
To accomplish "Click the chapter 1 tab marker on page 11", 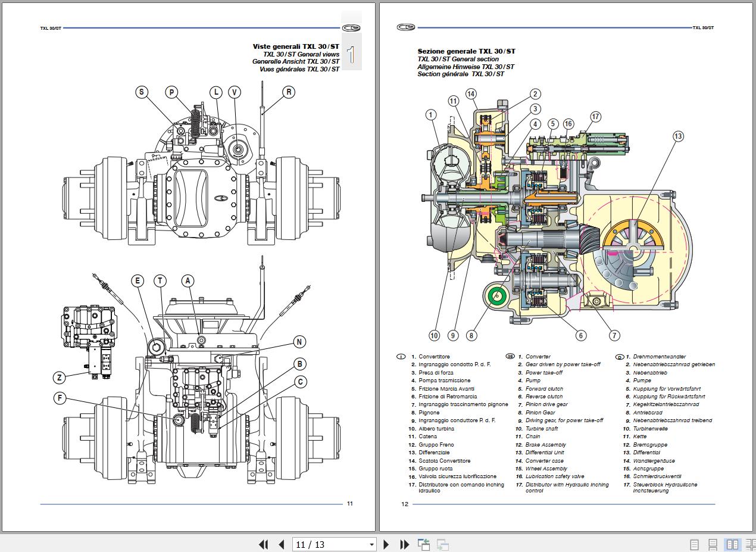I will pos(351,55).
